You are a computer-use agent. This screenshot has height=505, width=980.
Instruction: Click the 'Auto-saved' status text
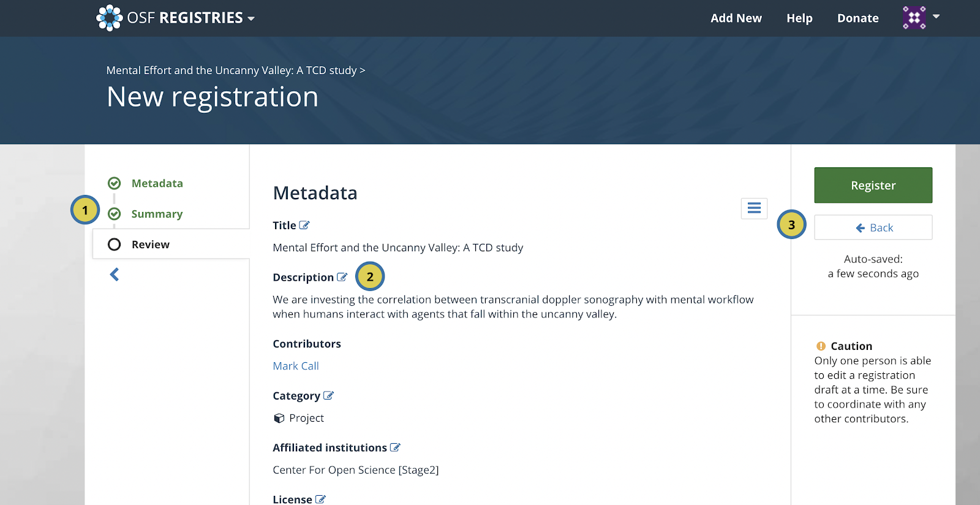873,266
